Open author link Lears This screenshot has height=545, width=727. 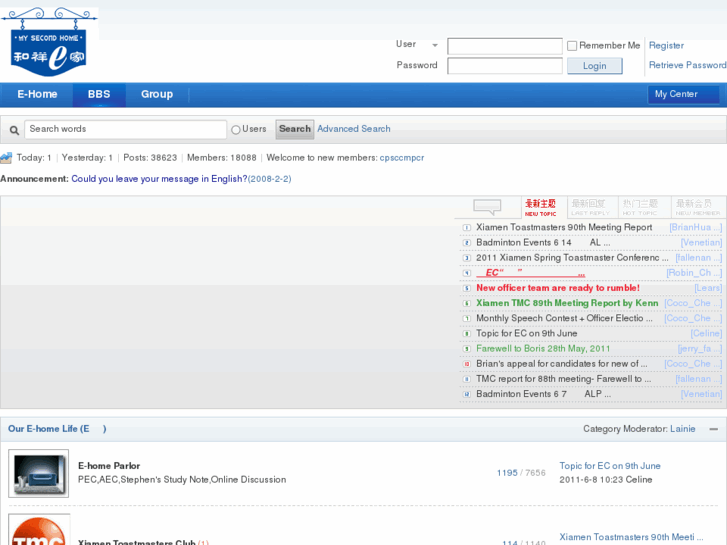click(x=708, y=288)
